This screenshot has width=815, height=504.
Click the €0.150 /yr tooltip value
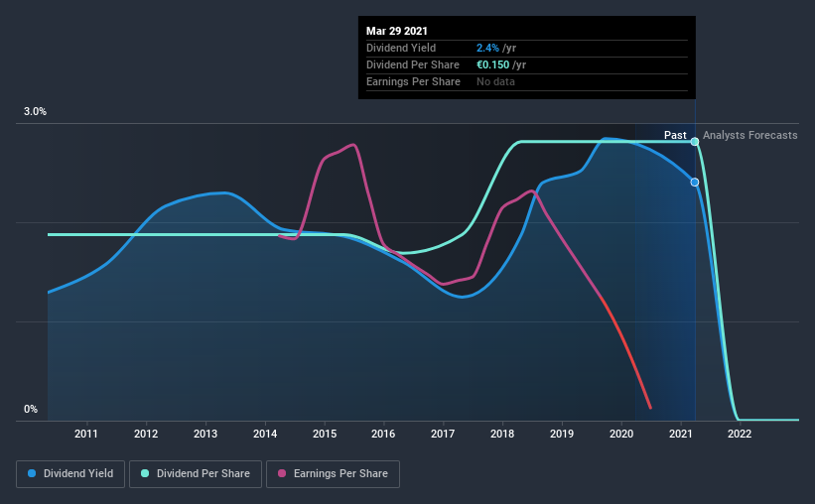click(x=501, y=64)
